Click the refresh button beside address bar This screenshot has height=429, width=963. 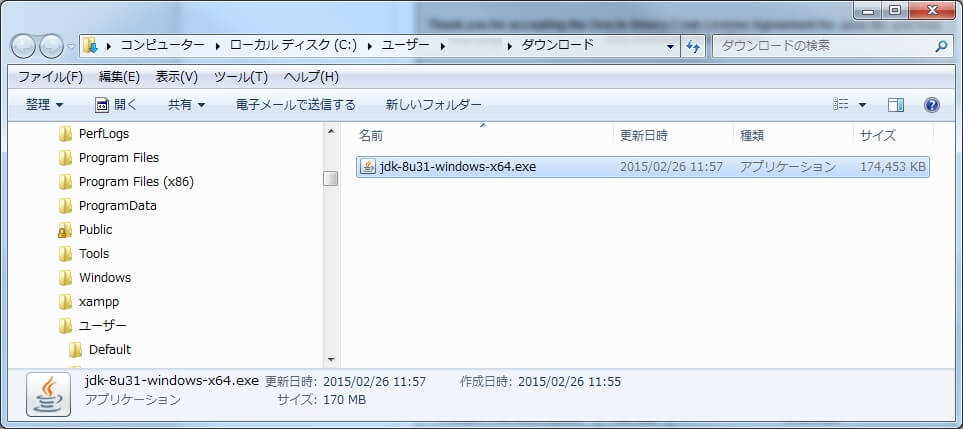(x=694, y=46)
